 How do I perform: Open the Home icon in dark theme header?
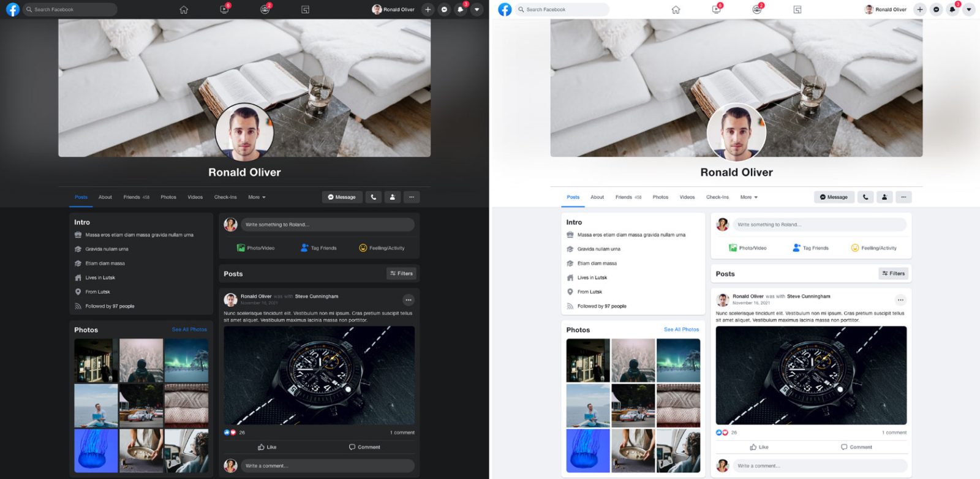tap(184, 10)
